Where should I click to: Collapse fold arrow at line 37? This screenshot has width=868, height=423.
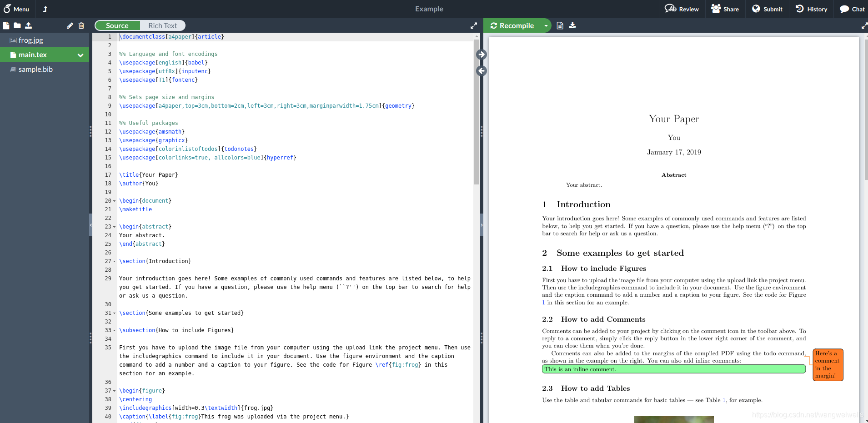click(x=114, y=391)
